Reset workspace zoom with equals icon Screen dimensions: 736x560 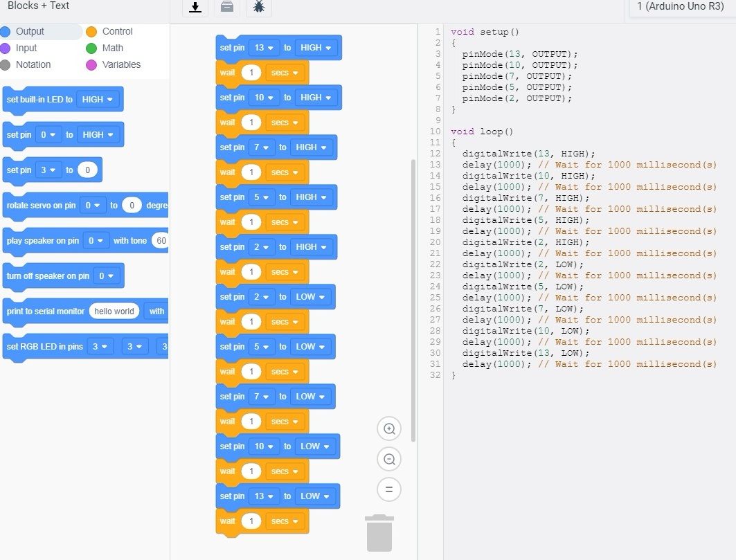(x=389, y=489)
